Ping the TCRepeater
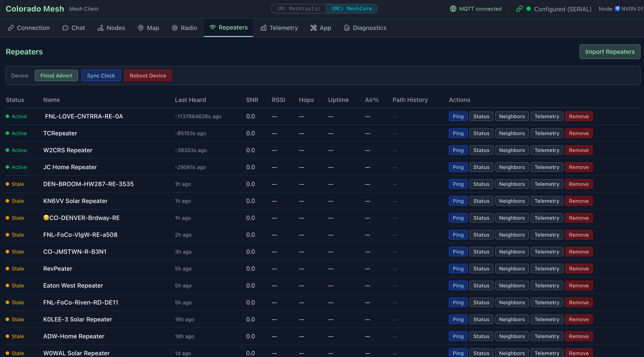 [458, 133]
